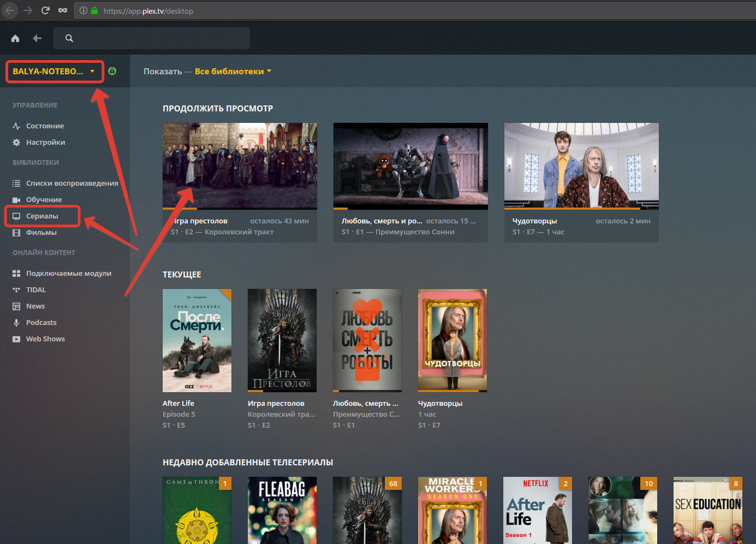The width and height of the screenshot is (756, 544).
Task: Open Подключаемые модули section
Action: tap(68, 274)
